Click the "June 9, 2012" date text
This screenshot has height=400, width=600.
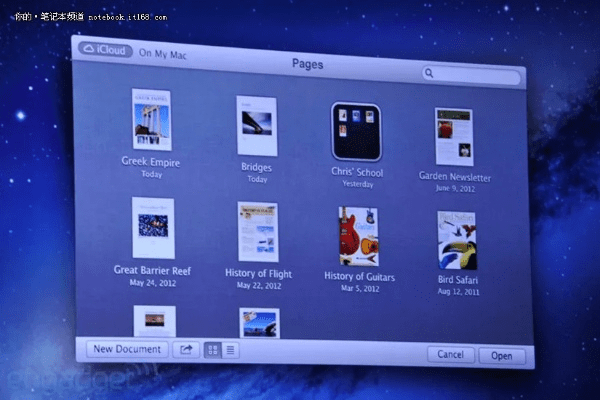(455, 188)
